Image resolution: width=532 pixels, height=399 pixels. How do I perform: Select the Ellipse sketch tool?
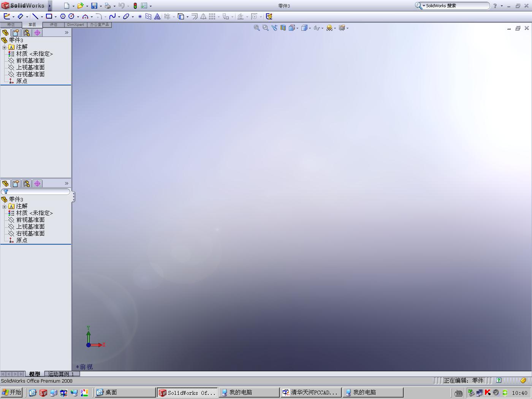tap(126, 16)
